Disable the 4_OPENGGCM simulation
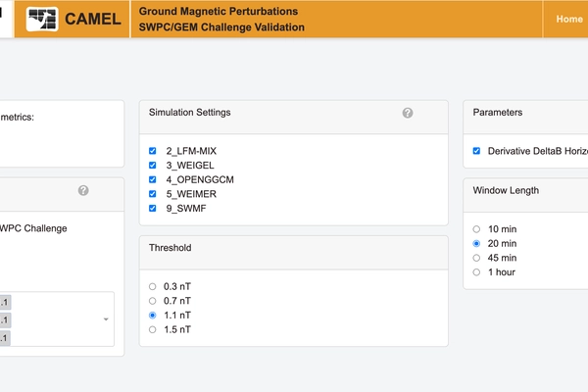 point(152,180)
